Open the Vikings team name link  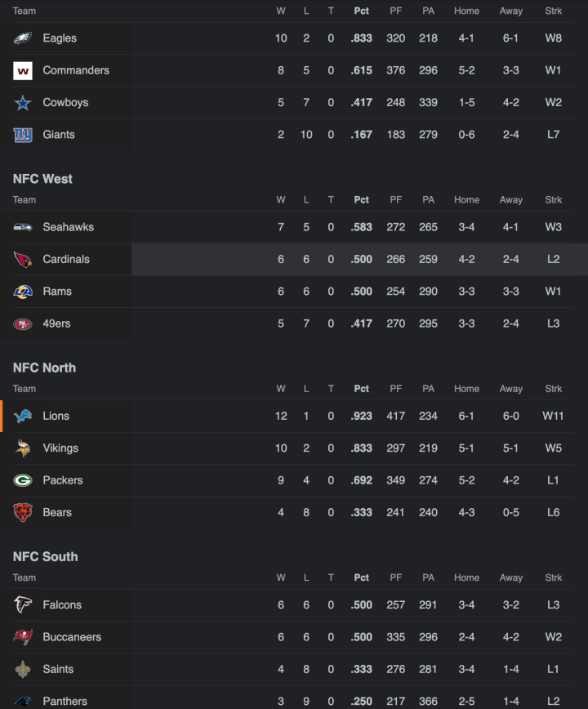pyautogui.click(x=60, y=448)
